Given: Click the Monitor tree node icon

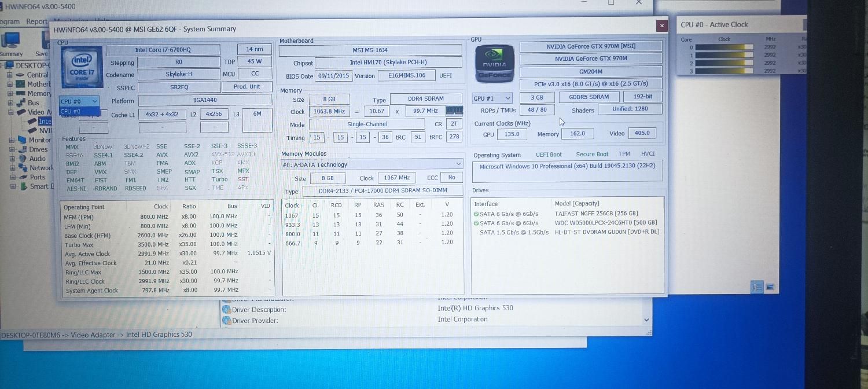Looking at the screenshot, I should [22, 140].
